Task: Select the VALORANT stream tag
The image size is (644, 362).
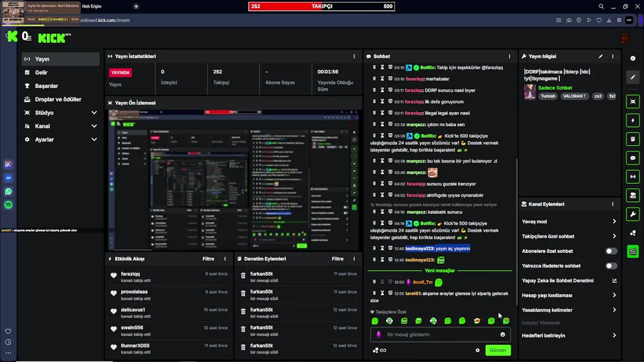Action: tap(574, 96)
